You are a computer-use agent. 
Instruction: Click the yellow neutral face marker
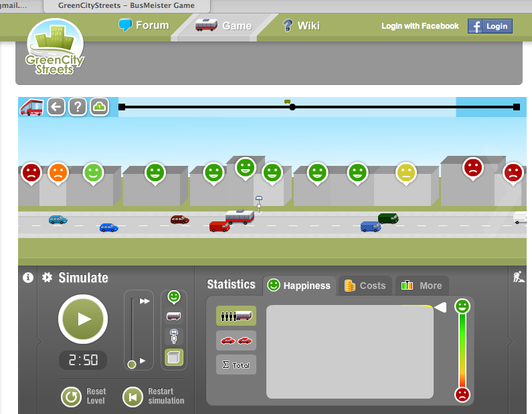[406, 173]
